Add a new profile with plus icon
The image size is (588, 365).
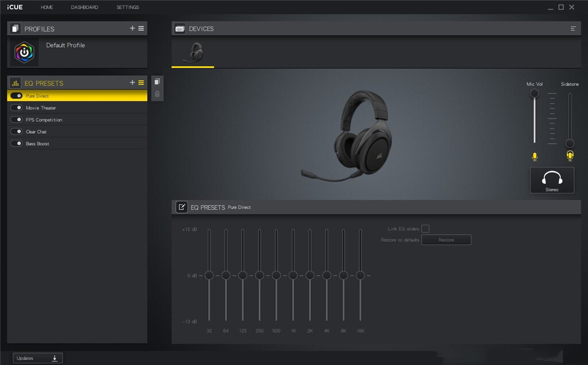click(x=132, y=28)
